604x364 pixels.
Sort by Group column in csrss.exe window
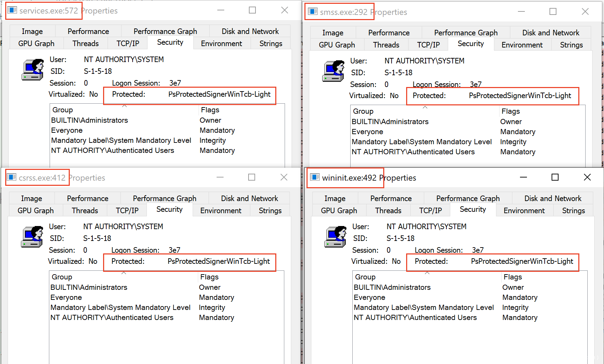coord(124,277)
